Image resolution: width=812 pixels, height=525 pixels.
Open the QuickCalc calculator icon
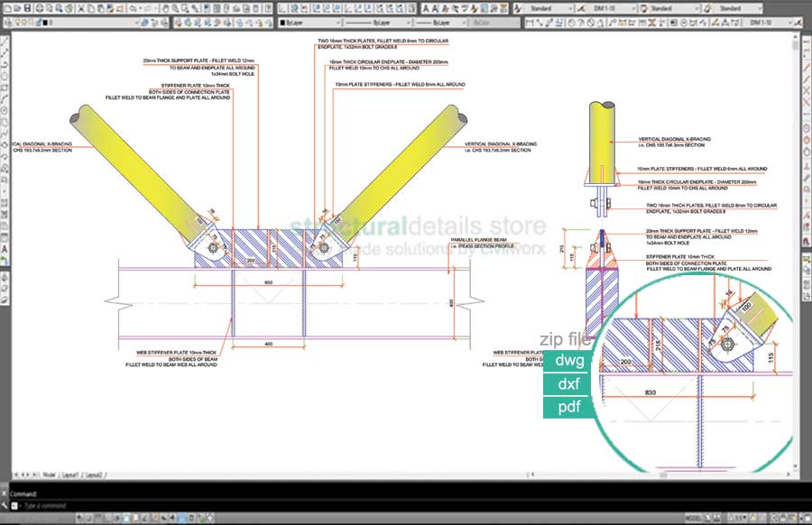(x=255, y=8)
